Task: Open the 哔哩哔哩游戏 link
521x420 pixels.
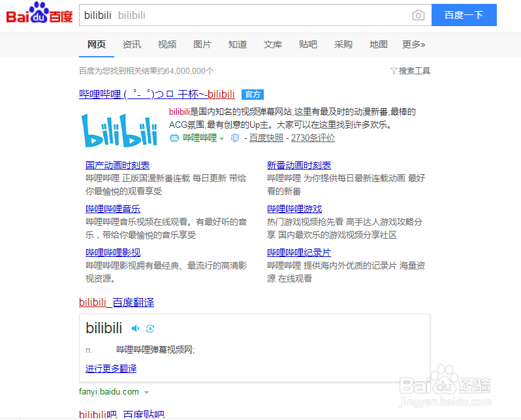Action: [x=294, y=209]
